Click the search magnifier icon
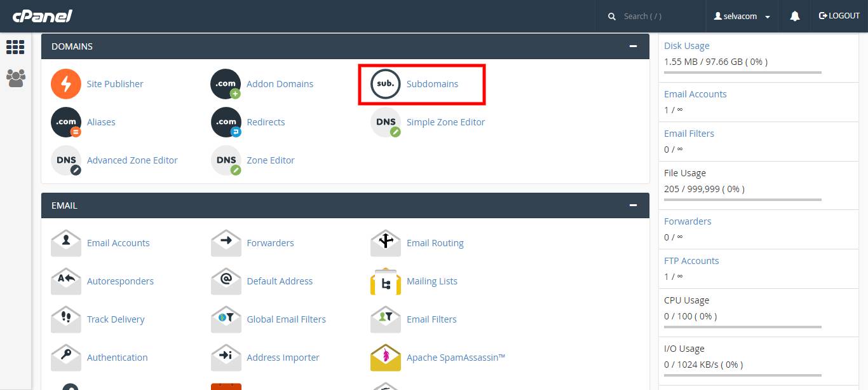 pyautogui.click(x=612, y=17)
